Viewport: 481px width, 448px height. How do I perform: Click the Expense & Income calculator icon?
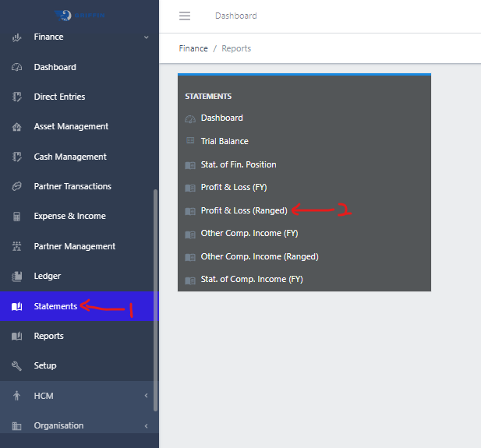coord(16,217)
